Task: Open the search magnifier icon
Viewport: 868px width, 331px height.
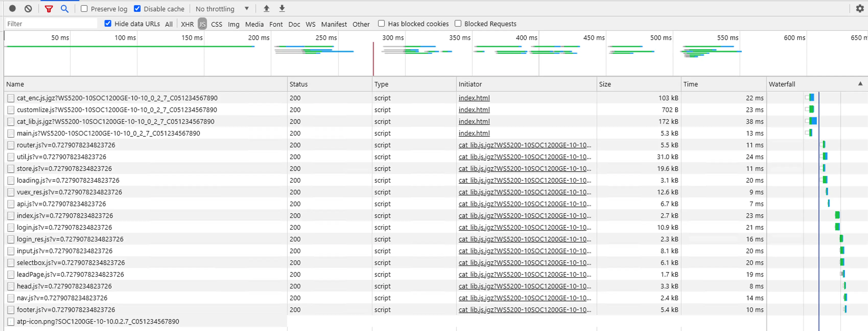Action: [x=64, y=9]
